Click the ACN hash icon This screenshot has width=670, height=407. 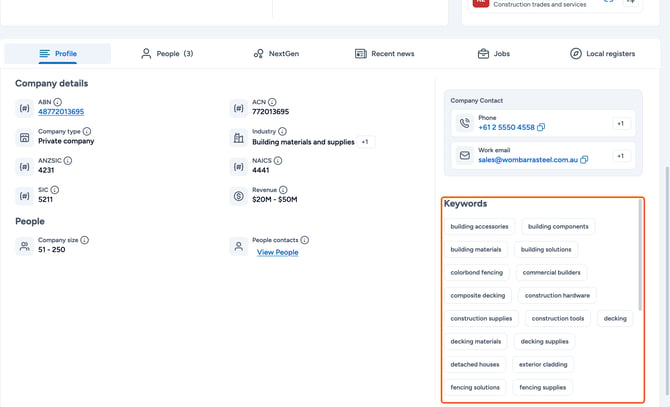(238, 108)
